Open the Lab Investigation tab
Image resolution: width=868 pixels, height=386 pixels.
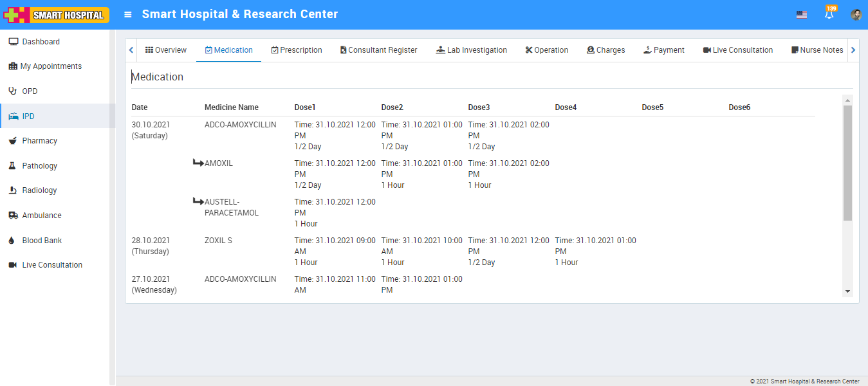click(472, 50)
